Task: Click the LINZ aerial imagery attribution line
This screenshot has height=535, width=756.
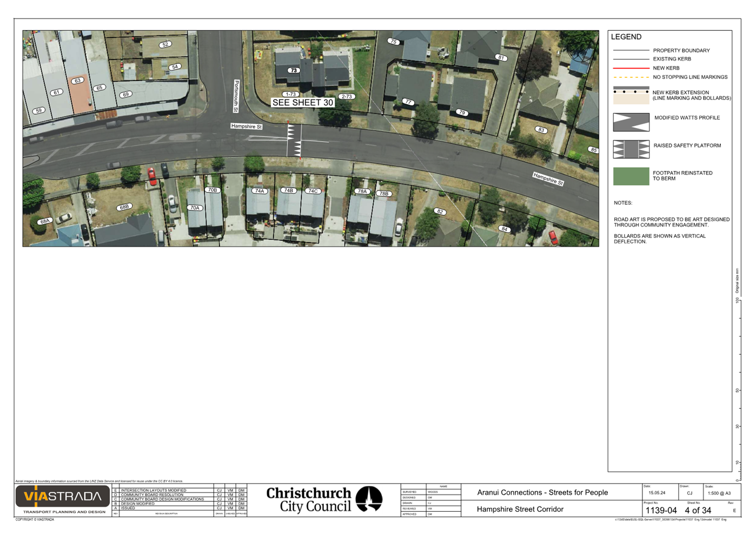Action: tap(99, 481)
